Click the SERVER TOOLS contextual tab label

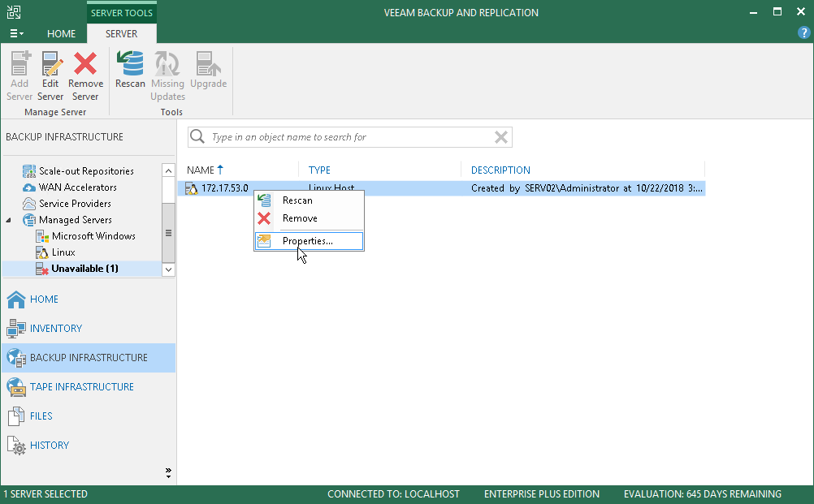pos(122,12)
